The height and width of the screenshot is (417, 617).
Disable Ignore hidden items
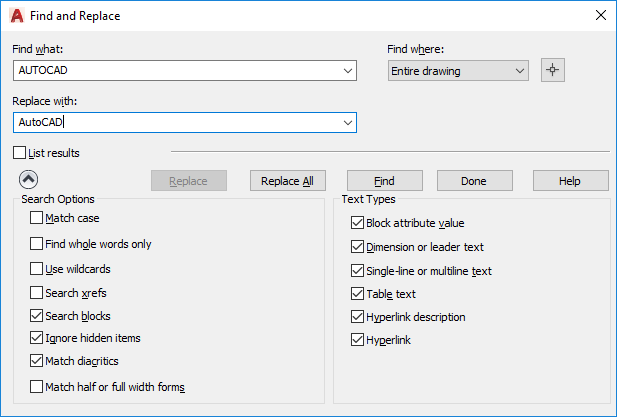[x=37, y=338]
